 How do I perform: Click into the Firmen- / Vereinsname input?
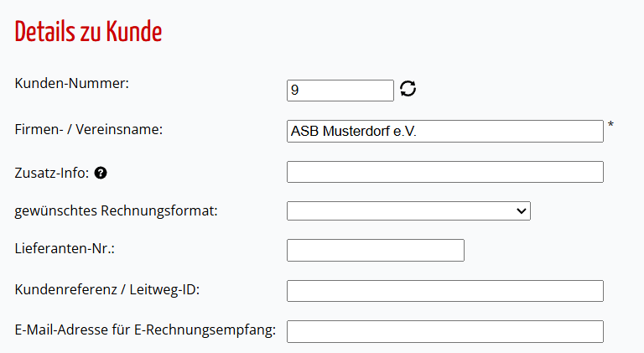click(x=444, y=132)
